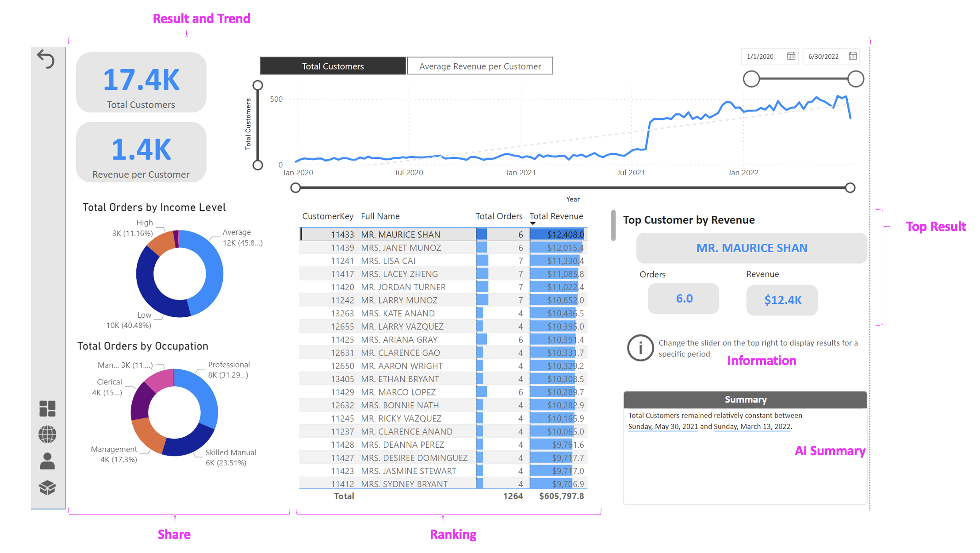Sort table by CustomerKey header

(327, 216)
